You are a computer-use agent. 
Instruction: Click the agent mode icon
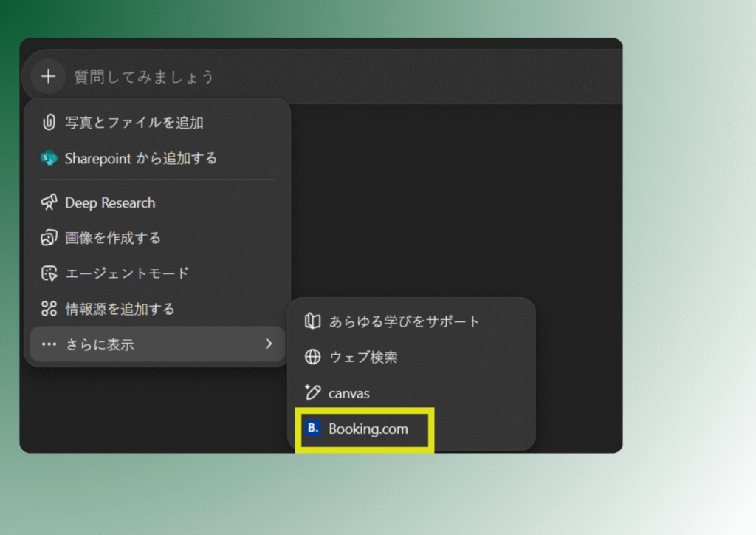pos(48,273)
